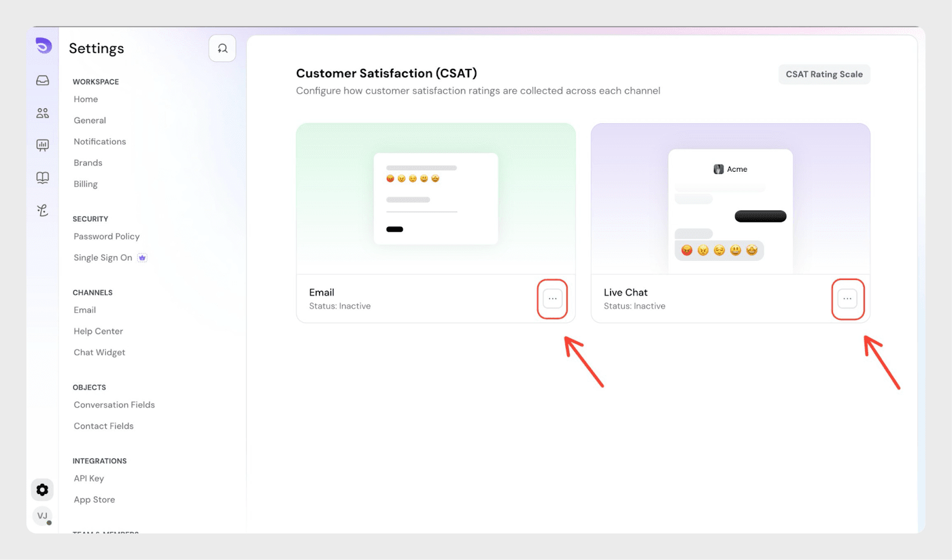This screenshot has width=952, height=560.
Task: Click the search icon beside Settings title
Action: [223, 49]
